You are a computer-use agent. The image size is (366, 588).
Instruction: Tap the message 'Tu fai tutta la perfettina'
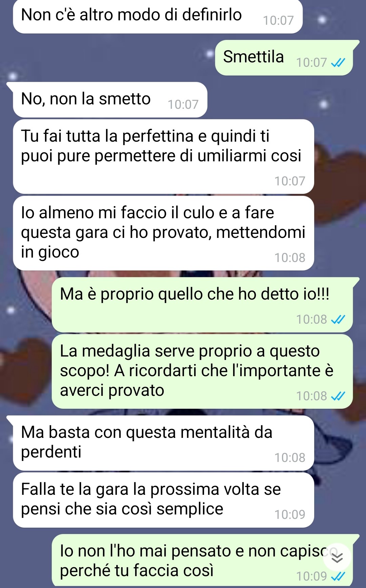(x=163, y=157)
